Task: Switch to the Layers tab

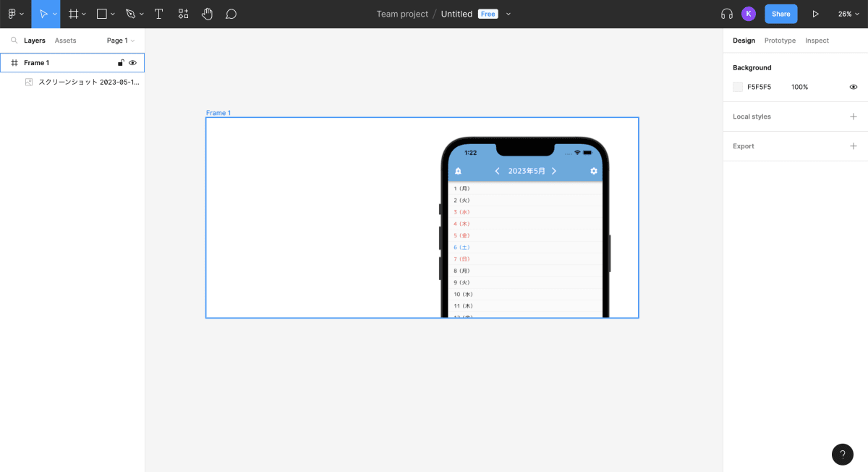Action: tap(35, 41)
